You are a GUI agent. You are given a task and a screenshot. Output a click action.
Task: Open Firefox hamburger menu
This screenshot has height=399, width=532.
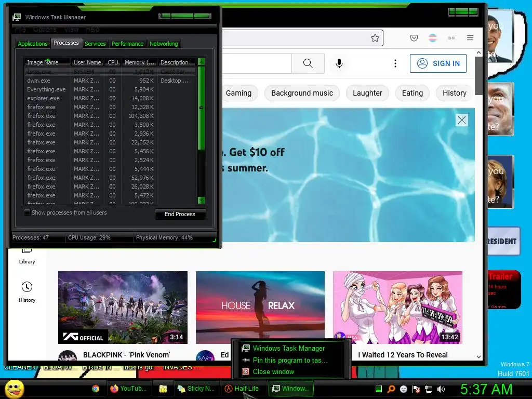[x=470, y=38]
